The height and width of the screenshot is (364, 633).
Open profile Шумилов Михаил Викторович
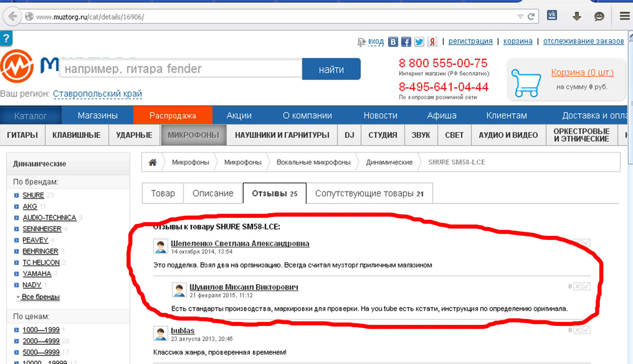pyautogui.click(x=244, y=287)
